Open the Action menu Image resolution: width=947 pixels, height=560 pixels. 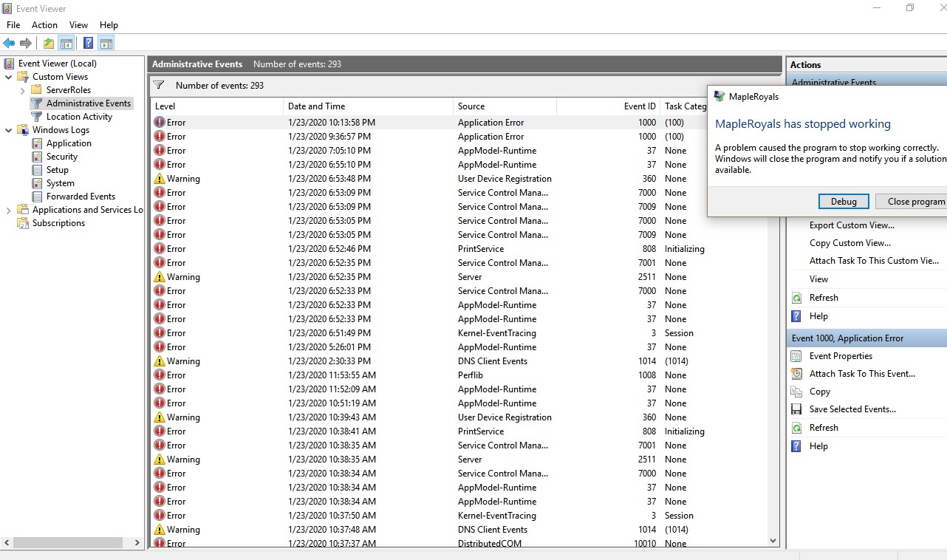click(x=44, y=25)
